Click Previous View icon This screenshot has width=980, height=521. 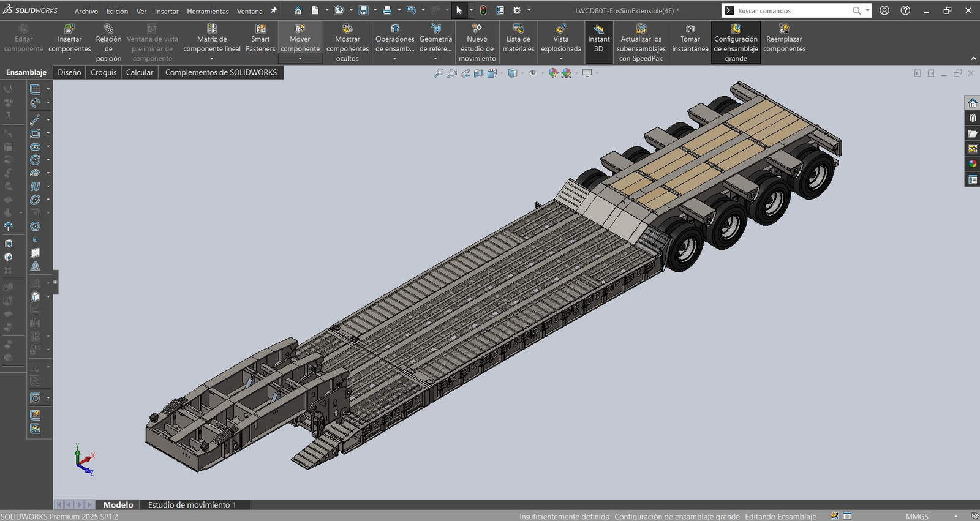[x=466, y=73]
